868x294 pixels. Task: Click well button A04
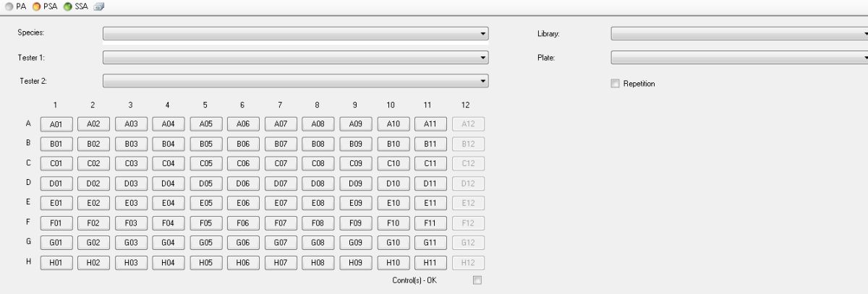click(x=169, y=124)
